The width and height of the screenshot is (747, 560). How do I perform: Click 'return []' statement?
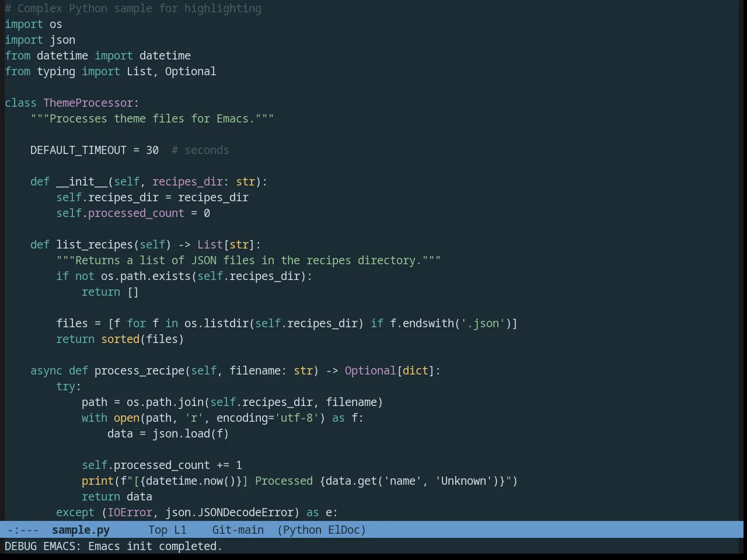pyautogui.click(x=110, y=292)
